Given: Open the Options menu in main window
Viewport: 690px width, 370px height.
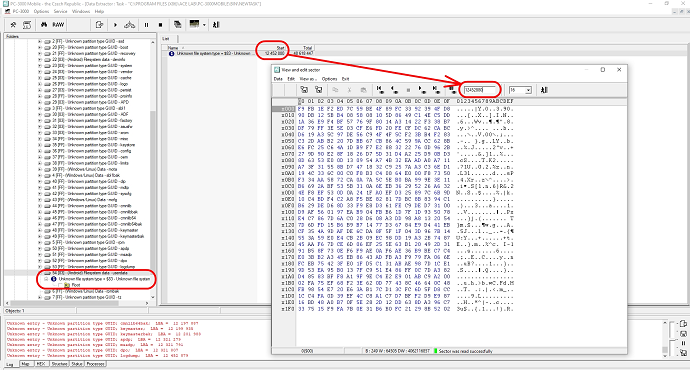Looking at the screenshot, I should (x=41, y=11).
